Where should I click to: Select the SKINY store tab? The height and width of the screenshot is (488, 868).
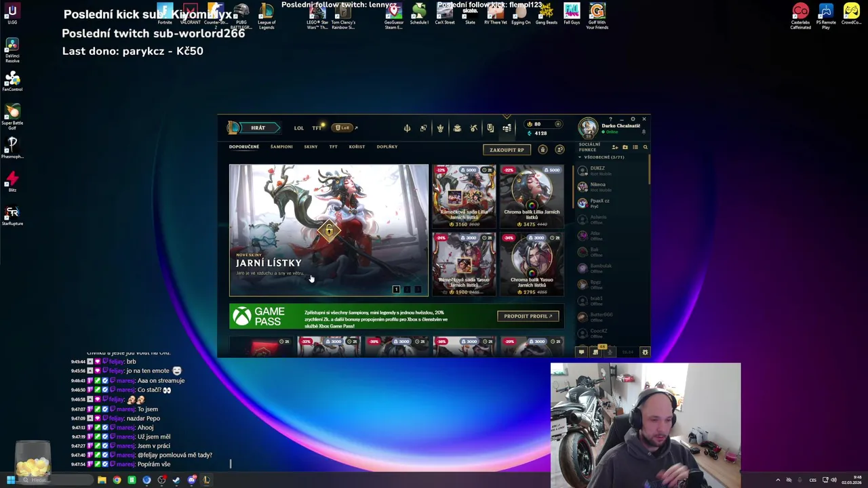311,146
